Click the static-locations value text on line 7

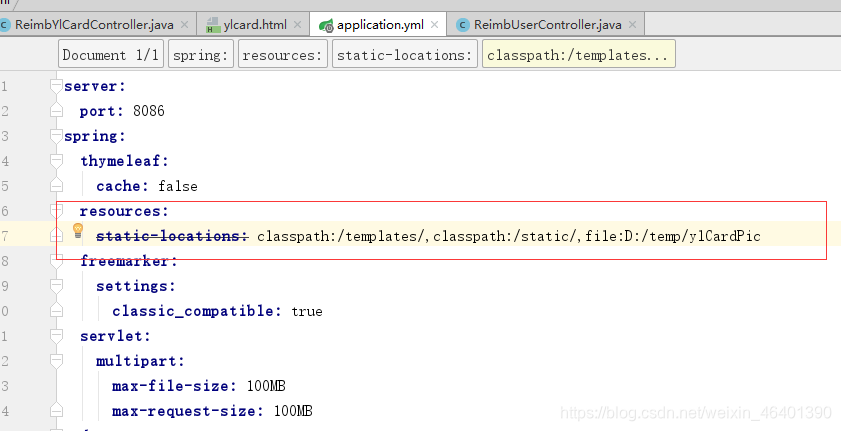pos(510,237)
